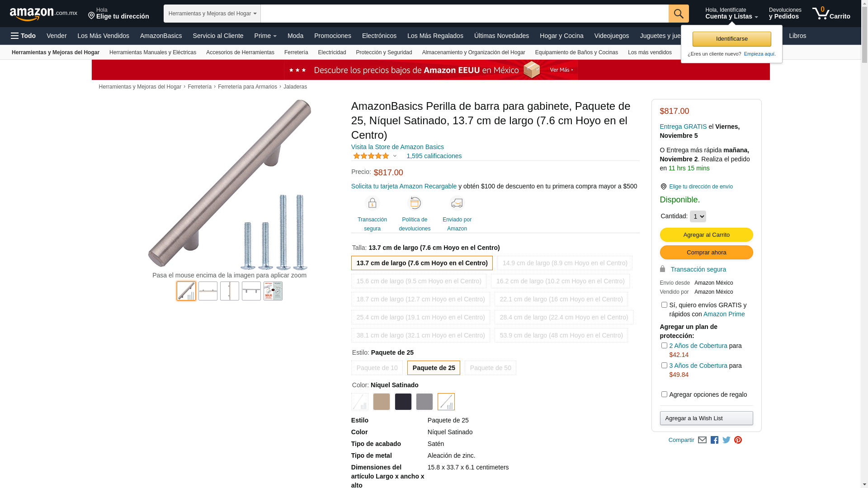Share product via Twitter icon
The height and width of the screenshot is (488, 868).
(x=726, y=440)
